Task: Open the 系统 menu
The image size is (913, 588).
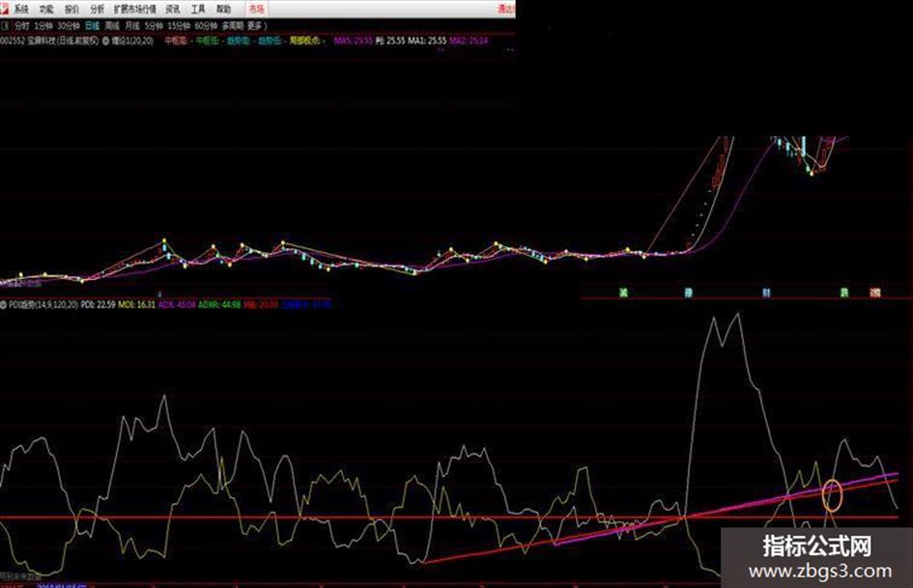Action: [x=21, y=8]
